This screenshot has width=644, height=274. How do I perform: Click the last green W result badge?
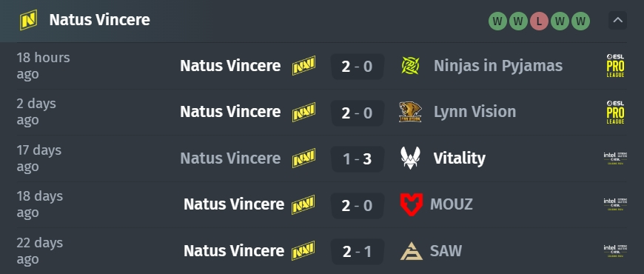(x=580, y=21)
